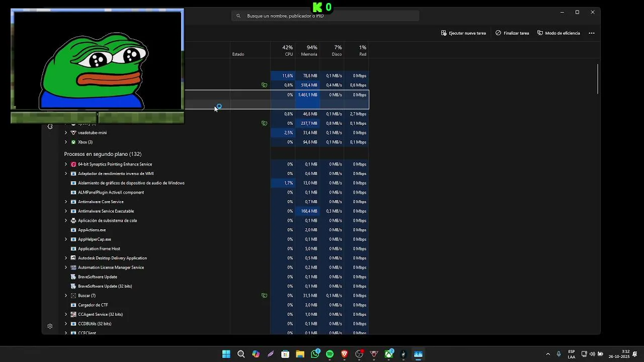Open Microsoft Store from the taskbar
Image resolution: width=644 pixels, height=362 pixels.
[285, 354]
